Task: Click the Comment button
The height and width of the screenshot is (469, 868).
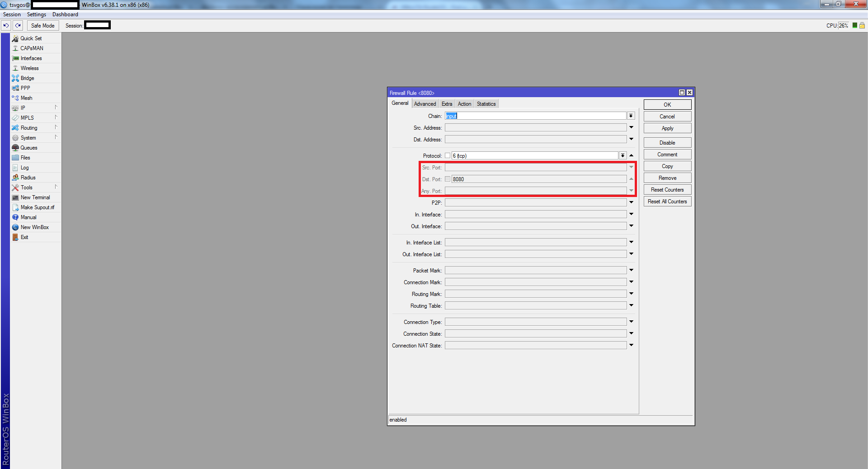Action: 667,155
